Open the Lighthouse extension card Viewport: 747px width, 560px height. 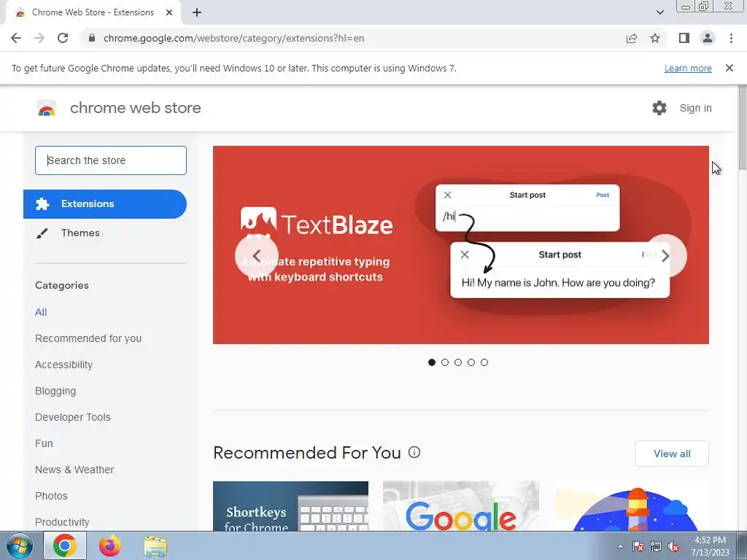632,506
